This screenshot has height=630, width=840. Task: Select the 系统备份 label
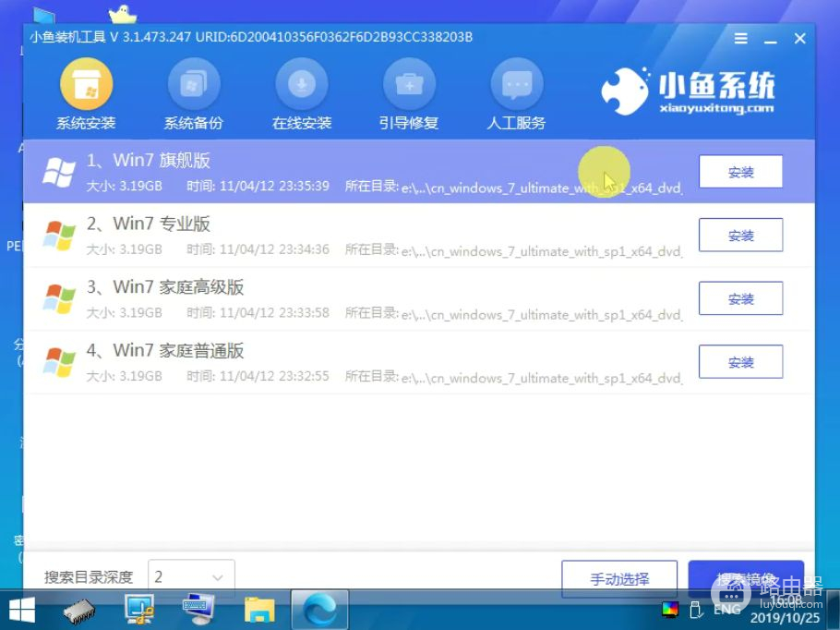point(194,123)
